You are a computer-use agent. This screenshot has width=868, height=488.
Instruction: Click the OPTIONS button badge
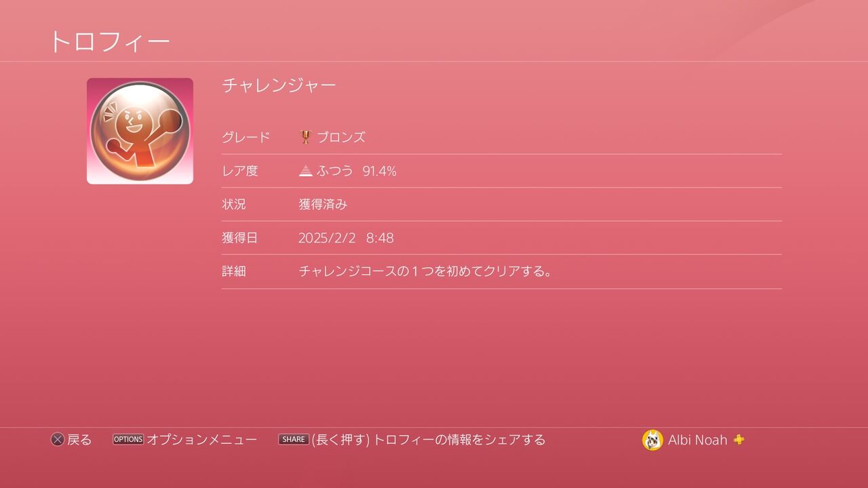click(128, 439)
